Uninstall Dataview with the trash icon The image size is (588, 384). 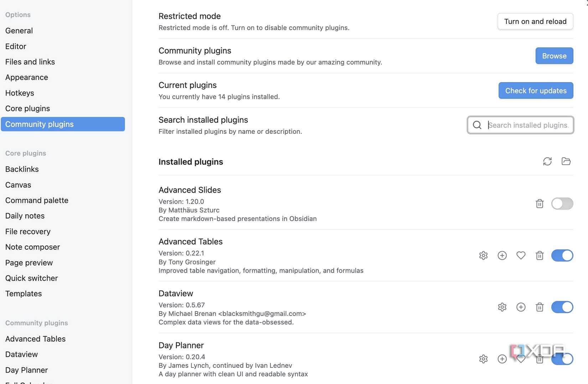(540, 307)
